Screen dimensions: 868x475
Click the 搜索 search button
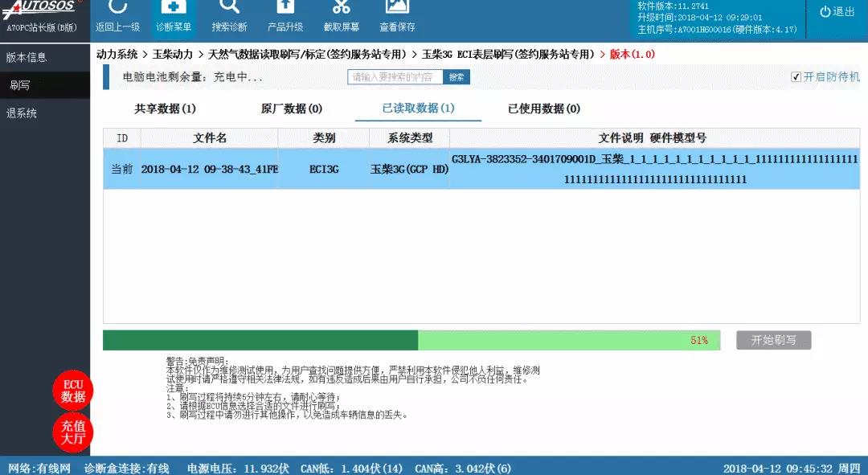(x=457, y=77)
